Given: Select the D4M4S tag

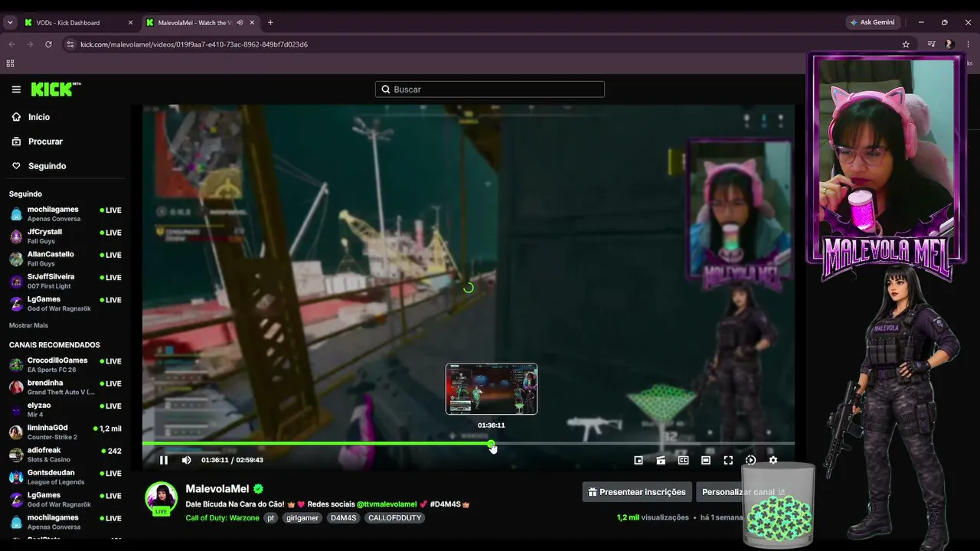Looking at the screenshot, I should (343, 518).
